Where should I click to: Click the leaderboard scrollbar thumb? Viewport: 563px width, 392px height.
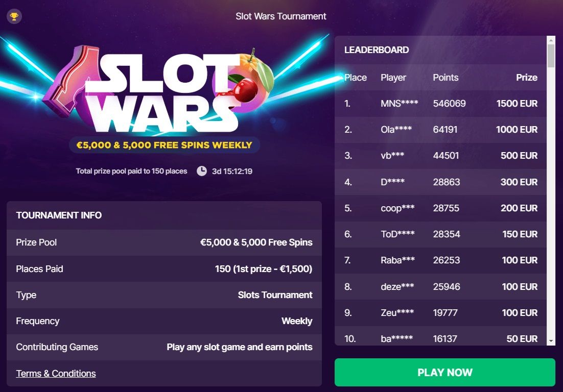(x=551, y=56)
